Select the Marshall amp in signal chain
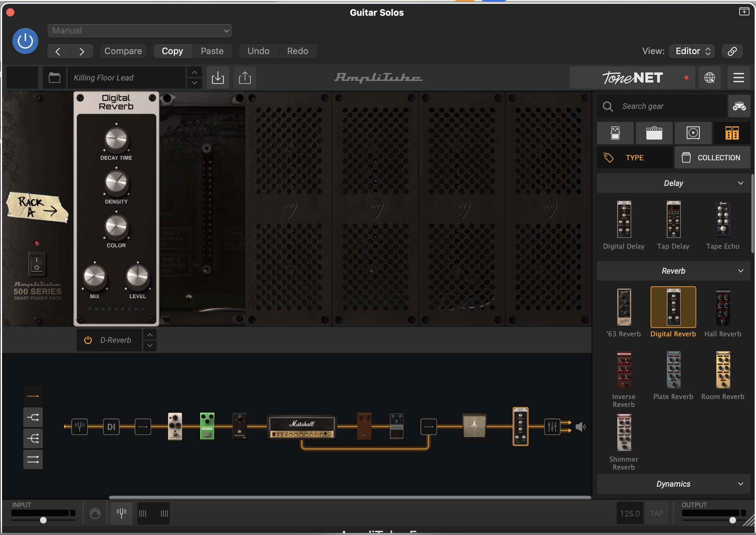Image resolution: width=756 pixels, height=535 pixels. 302,427
